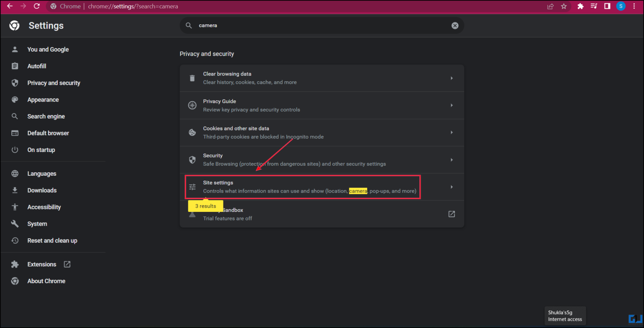Expand the Security row arrow
Image resolution: width=644 pixels, height=328 pixels.
point(452,160)
